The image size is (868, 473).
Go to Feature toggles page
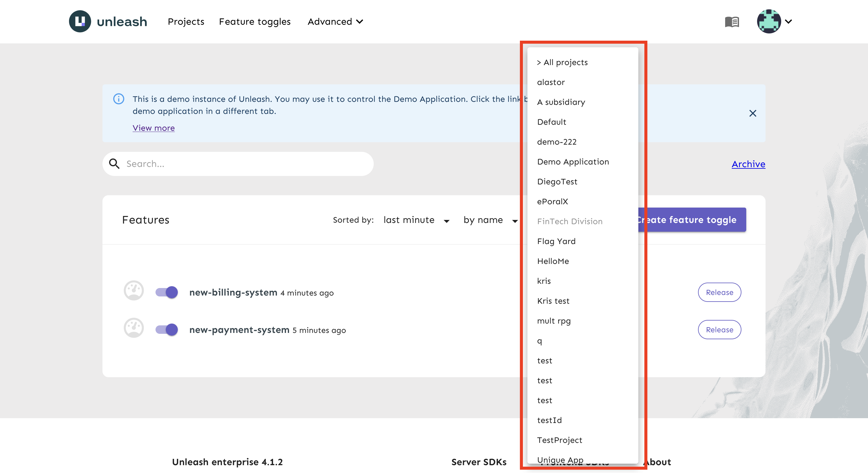pos(255,22)
